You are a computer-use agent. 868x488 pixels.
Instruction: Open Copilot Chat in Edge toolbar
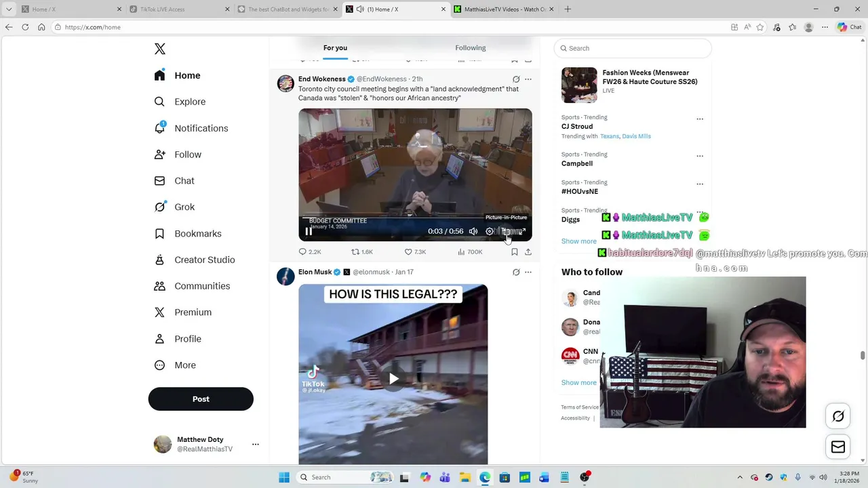849,27
